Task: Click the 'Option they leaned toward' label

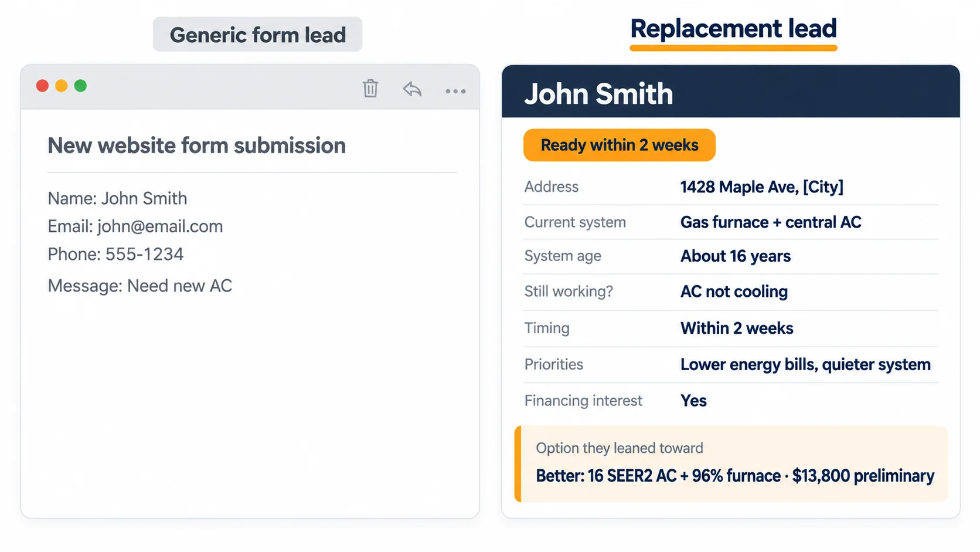Action: 620,448
